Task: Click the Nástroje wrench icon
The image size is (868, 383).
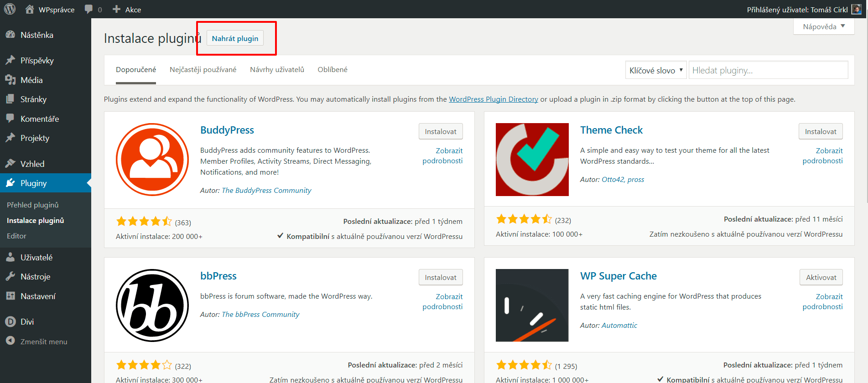Action: click(10, 276)
